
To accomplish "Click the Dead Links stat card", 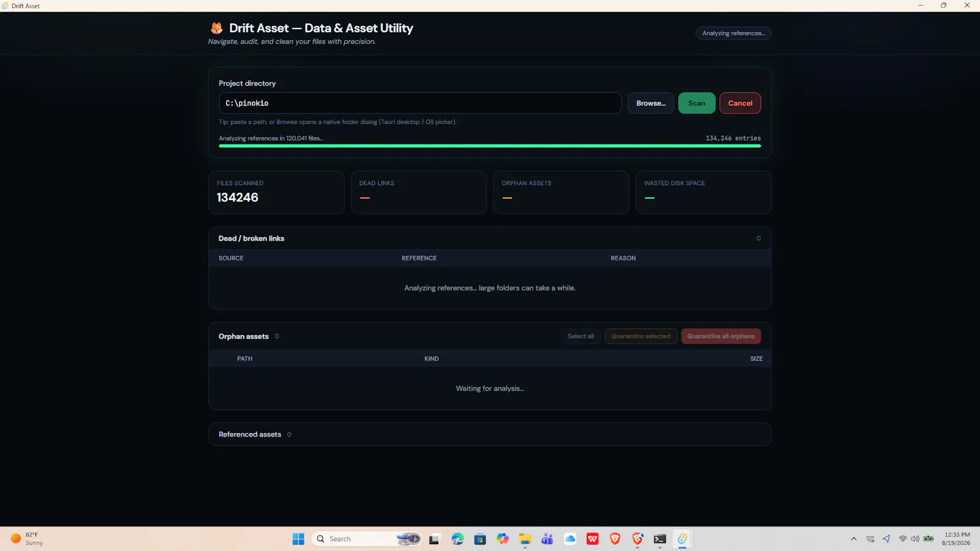I will click(418, 192).
